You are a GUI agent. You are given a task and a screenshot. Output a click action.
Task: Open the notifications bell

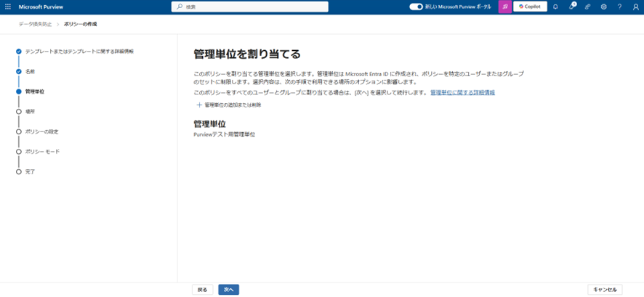[555, 7]
